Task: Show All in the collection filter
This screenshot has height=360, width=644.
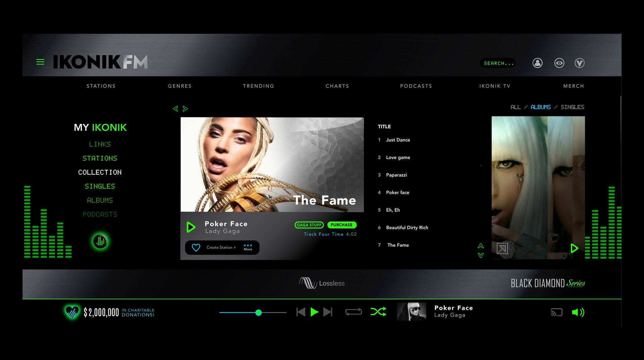Action: [516, 107]
